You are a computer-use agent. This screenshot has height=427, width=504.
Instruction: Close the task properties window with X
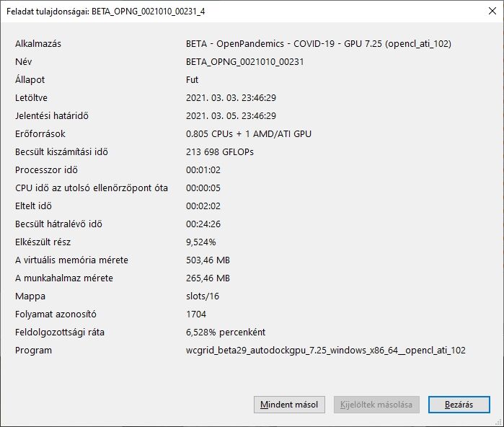(492, 11)
